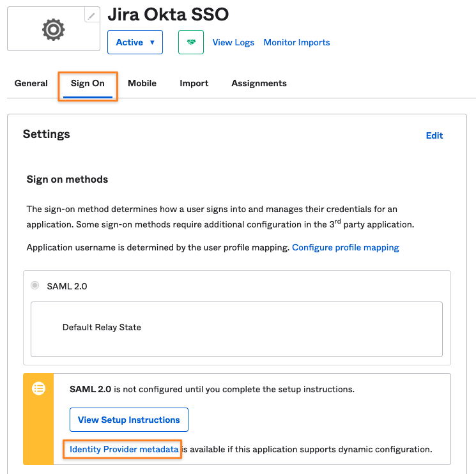
Task: Click Edit in Settings panel
Action: 434,135
